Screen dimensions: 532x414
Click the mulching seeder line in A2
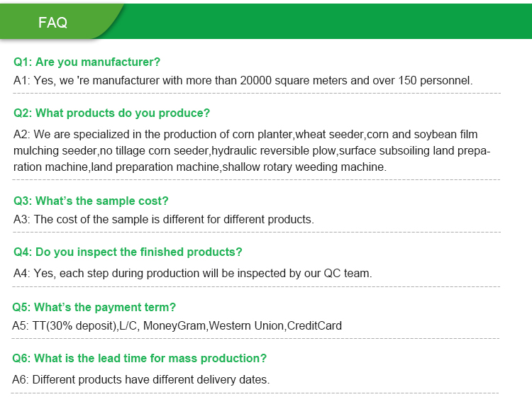tap(252, 150)
